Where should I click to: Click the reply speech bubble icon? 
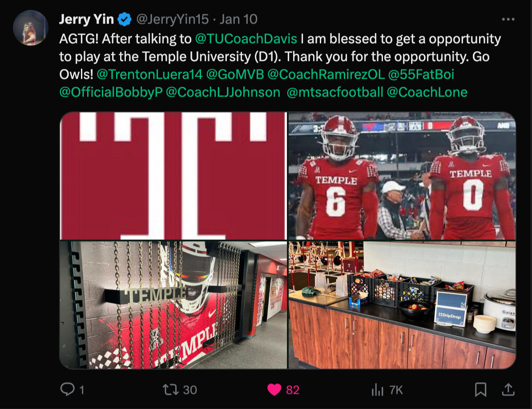point(67,390)
